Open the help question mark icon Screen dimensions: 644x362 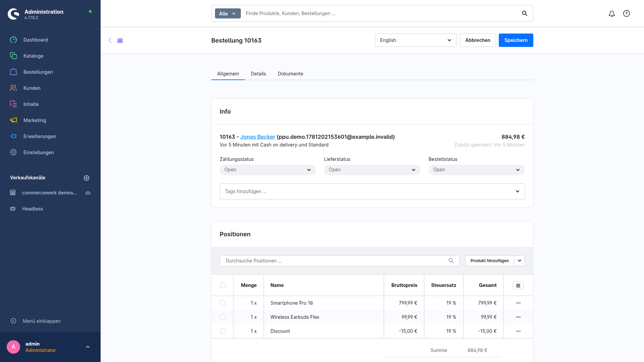(627, 13)
